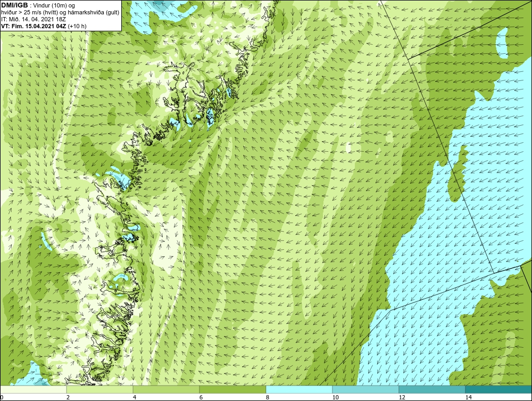The width and height of the screenshot is (532, 401).
Task: Click the legend scale label 2
Action: point(68,397)
